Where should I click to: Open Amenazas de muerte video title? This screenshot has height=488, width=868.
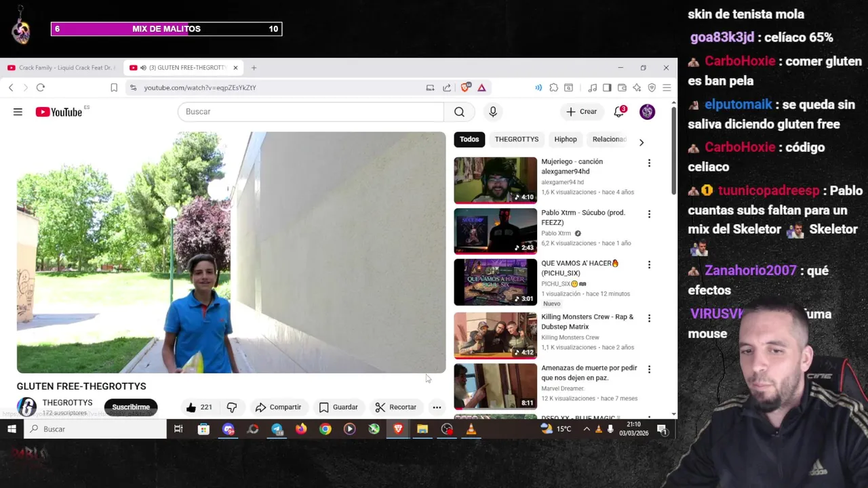pyautogui.click(x=589, y=373)
